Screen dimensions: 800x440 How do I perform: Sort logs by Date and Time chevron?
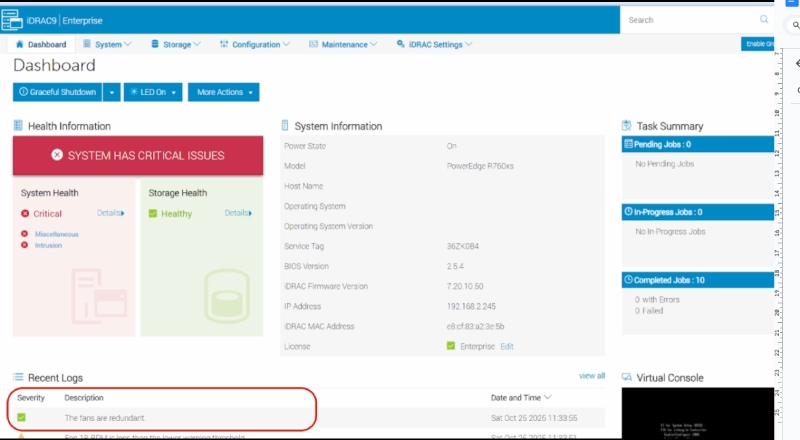click(547, 398)
